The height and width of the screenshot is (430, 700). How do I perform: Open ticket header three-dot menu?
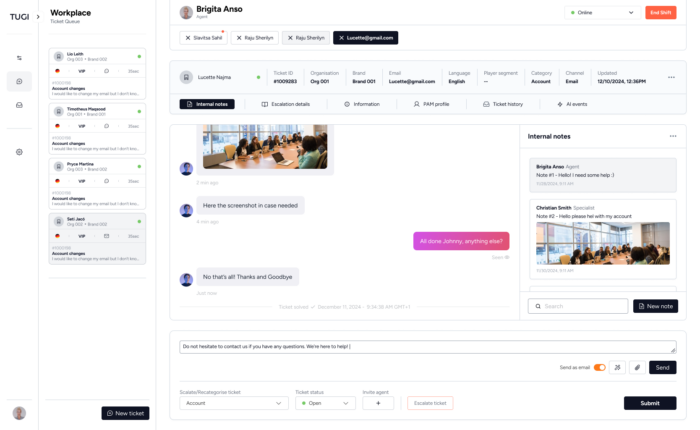click(x=671, y=77)
